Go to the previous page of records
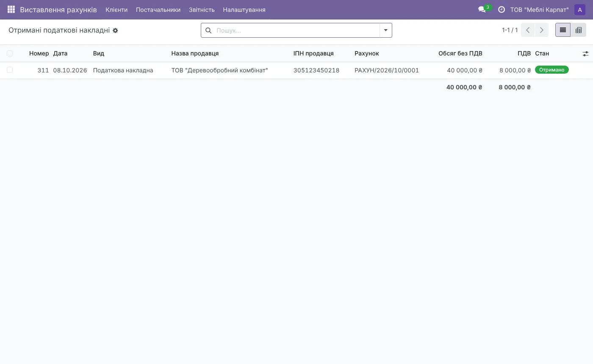This screenshot has width=593, height=364. pos(528,30)
